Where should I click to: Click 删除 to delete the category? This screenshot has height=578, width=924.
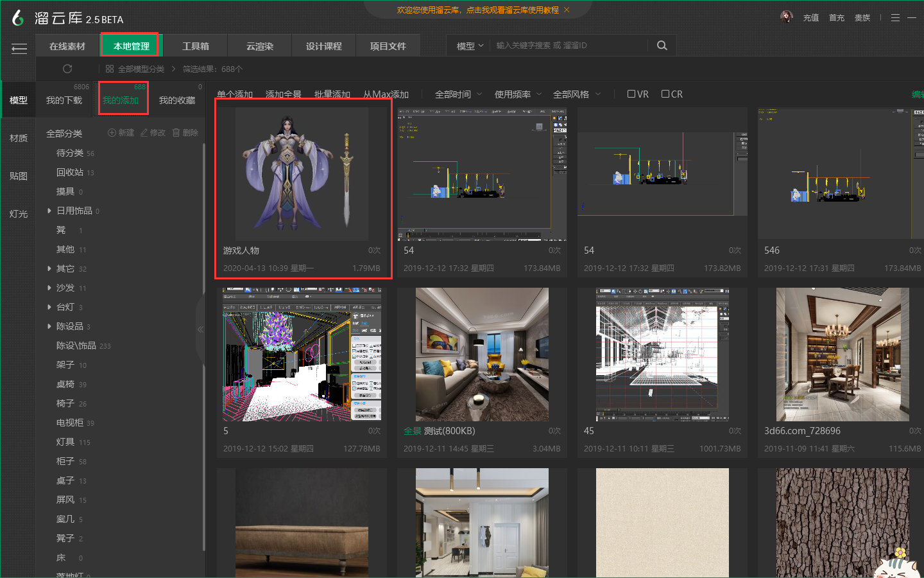tap(185, 133)
